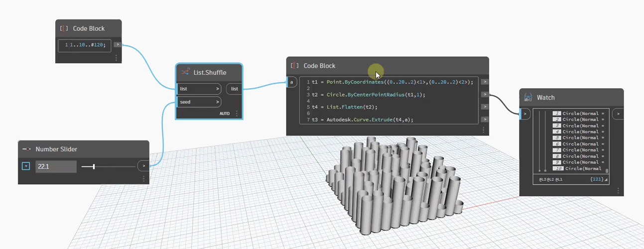Click code line 7 Autodesk.Curve.Extrude
The height and width of the screenshot is (249, 644).
click(363, 120)
